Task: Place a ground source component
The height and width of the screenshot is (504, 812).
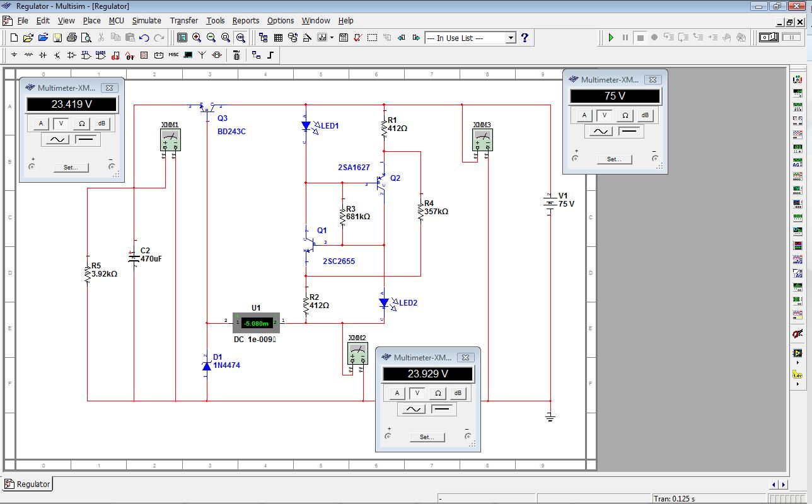Action: [14, 55]
